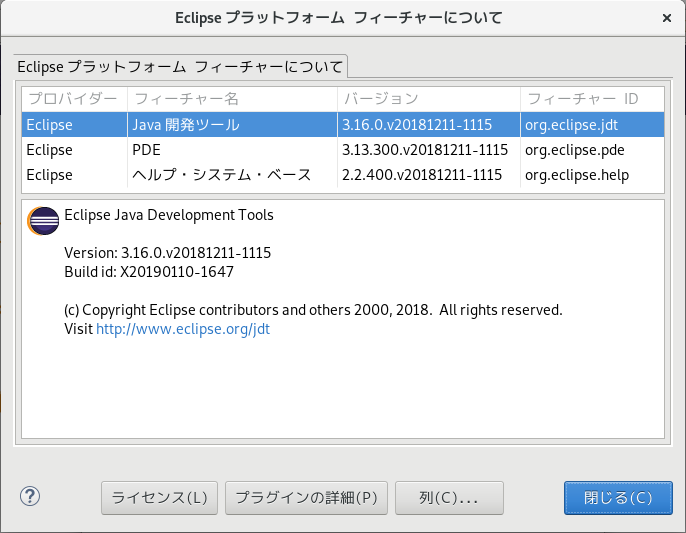686x533 pixels.
Task: Open the http://www.eclipse.org/jdt link
Action: [x=183, y=329]
